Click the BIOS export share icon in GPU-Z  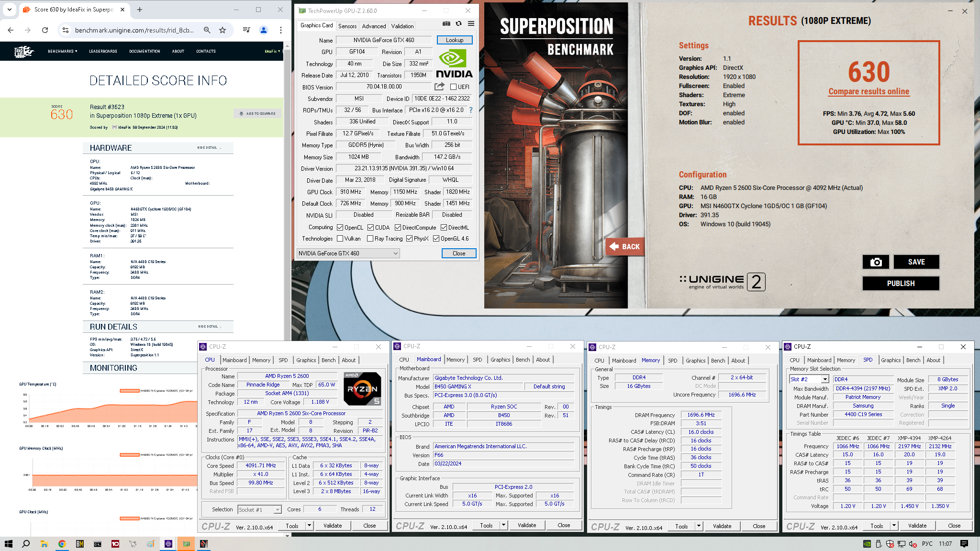point(439,87)
